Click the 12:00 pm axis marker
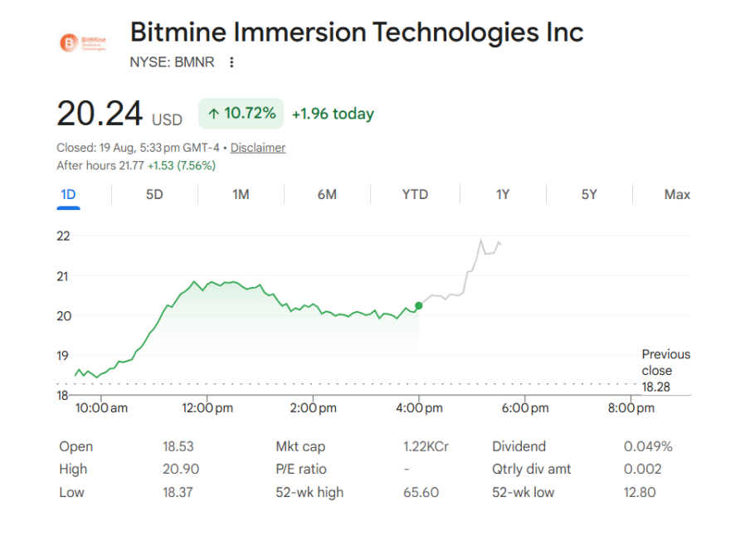The image size is (745, 560). coord(207,408)
